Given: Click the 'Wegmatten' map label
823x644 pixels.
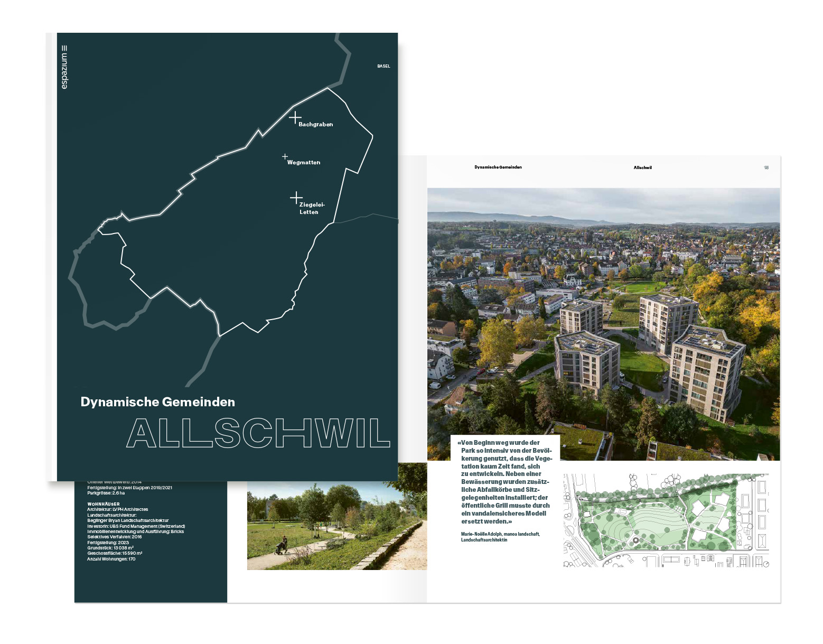Looking at the screenshot, I should 304,163.
